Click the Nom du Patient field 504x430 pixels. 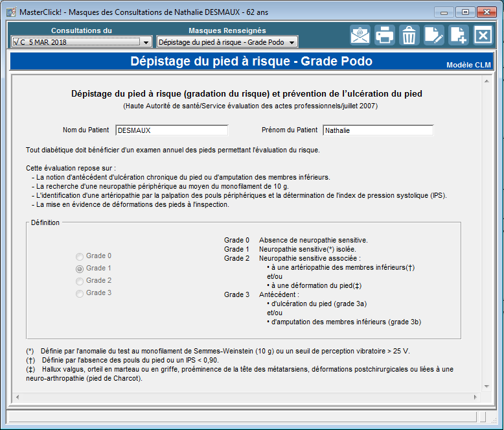172,130
